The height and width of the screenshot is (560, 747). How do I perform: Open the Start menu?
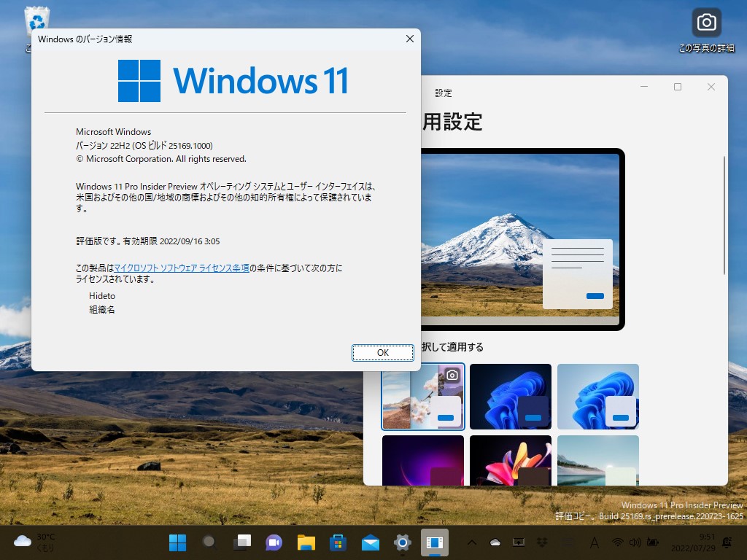click(x=177, y=542)
